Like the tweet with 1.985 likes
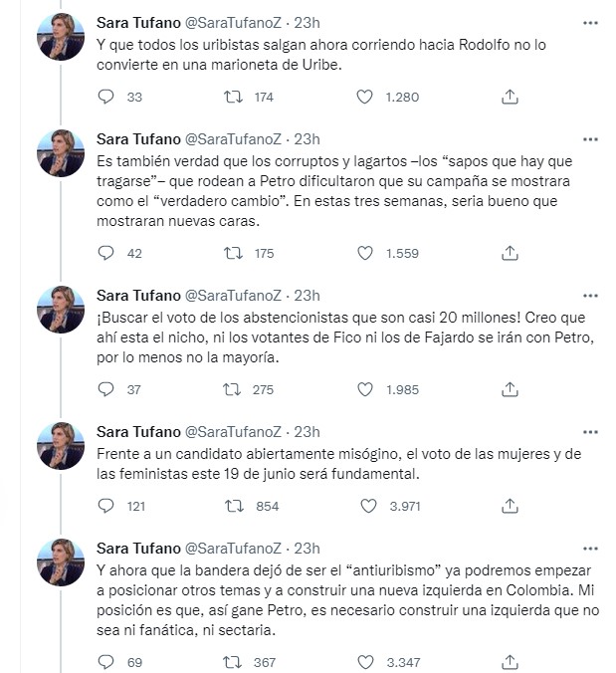The width and height of the screenshot is (616, 673). [x=364, y=389]
